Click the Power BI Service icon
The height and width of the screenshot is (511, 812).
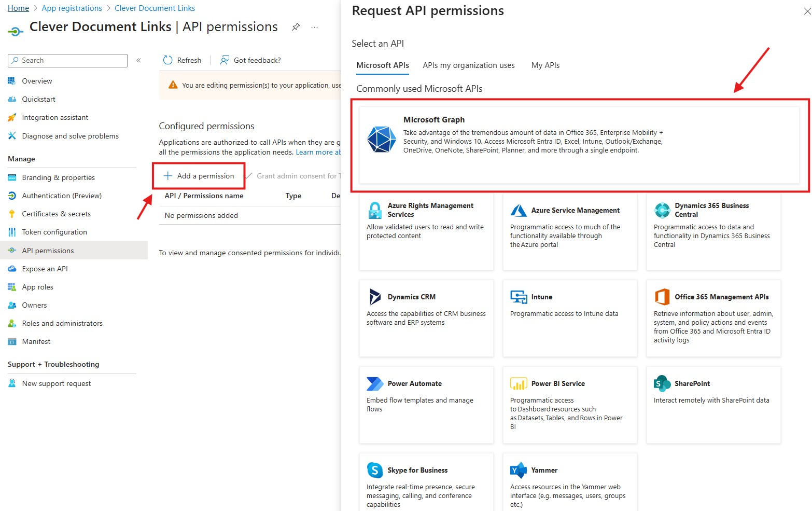tap(519, 383)
